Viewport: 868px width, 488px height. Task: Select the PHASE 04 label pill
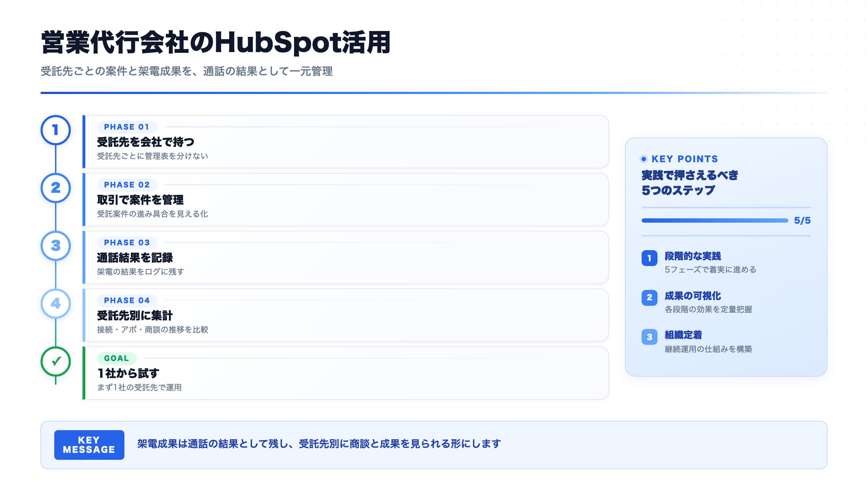click(127, 300)
